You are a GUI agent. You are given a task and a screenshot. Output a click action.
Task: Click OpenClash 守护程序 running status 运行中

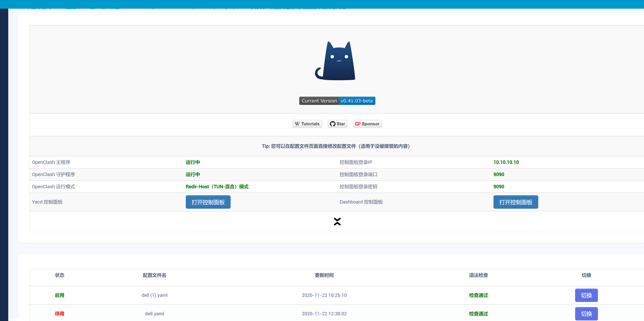193,174
